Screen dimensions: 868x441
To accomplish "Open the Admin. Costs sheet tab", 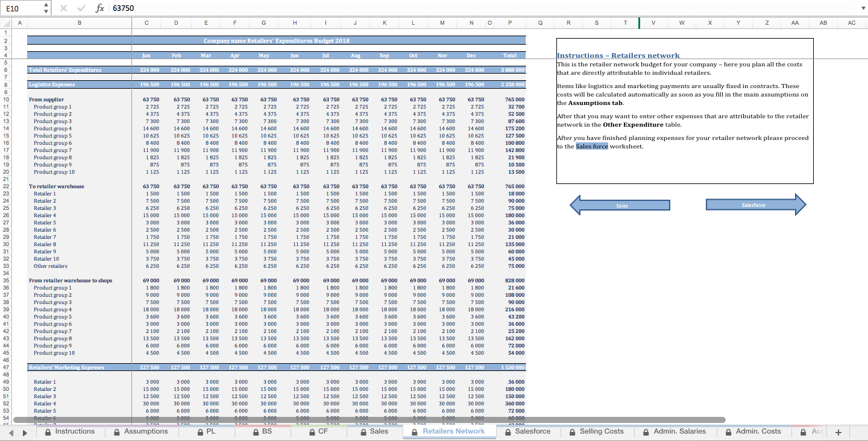I will point(753,431).
